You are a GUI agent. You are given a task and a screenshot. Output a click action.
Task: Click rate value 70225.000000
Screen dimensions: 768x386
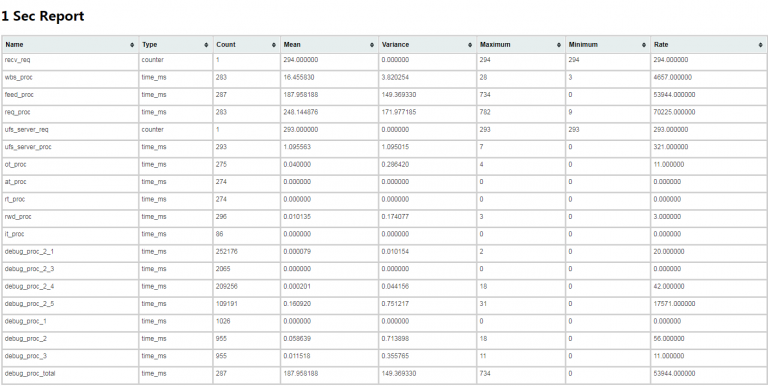[674, 112]
